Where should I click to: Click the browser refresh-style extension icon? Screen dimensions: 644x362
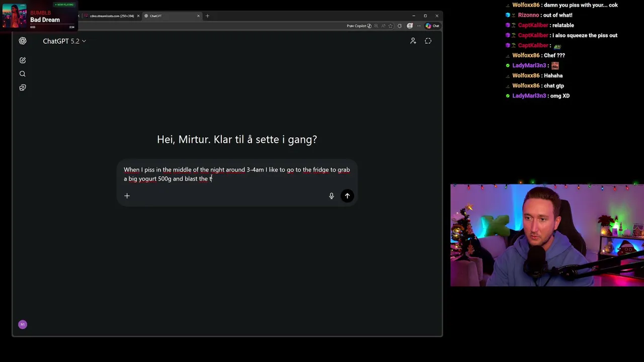tap(399, 26)
